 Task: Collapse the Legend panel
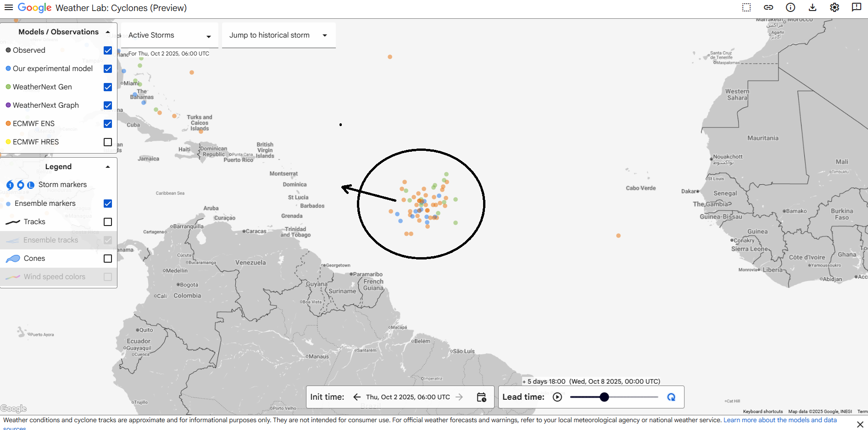tap(108, 167)
